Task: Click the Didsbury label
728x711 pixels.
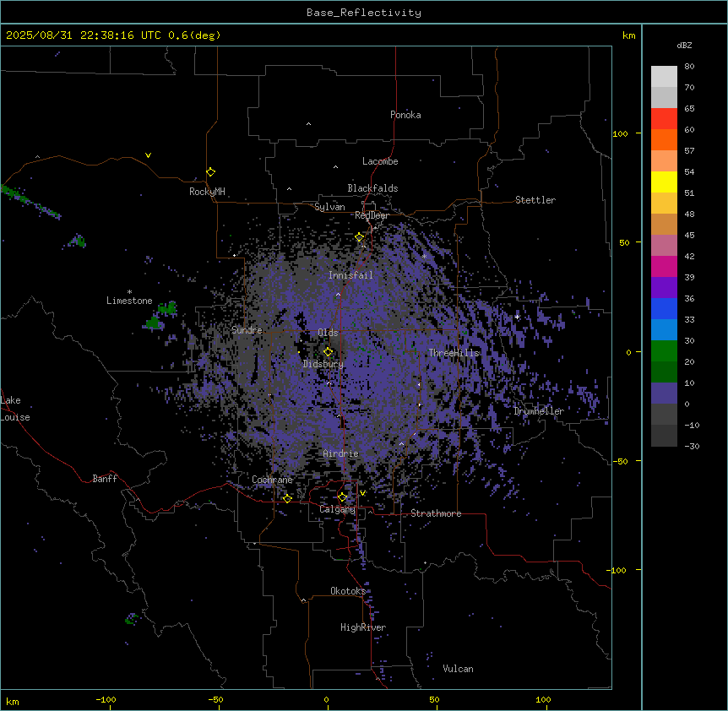Action: pos(323,364)
